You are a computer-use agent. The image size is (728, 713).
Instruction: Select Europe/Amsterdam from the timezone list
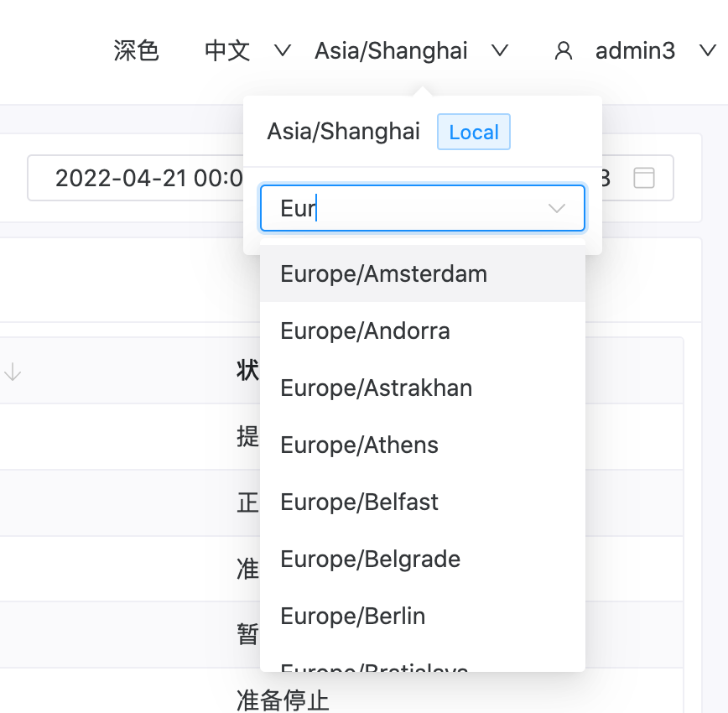[x=383, y=274]
